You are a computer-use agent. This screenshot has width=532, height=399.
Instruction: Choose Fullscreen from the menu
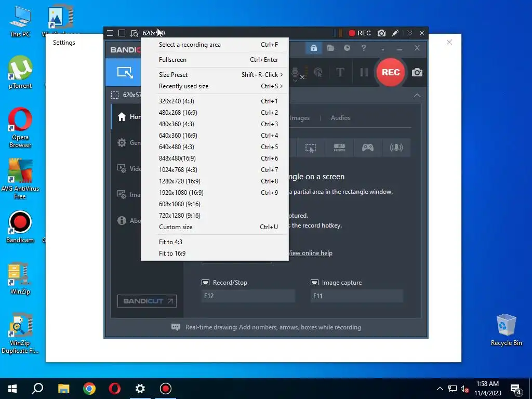(215, 60)
